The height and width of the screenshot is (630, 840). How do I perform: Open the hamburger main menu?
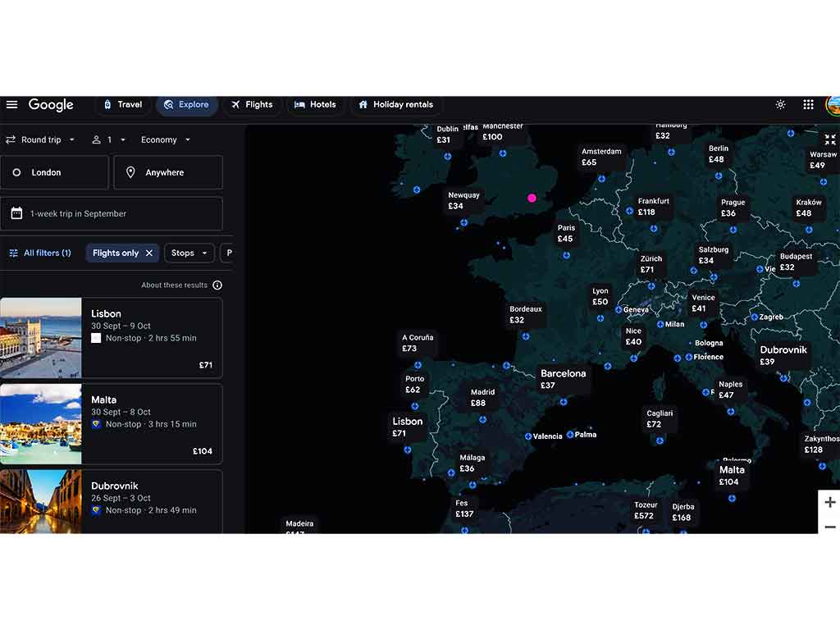pyautogui.click(x=11, y=104)
